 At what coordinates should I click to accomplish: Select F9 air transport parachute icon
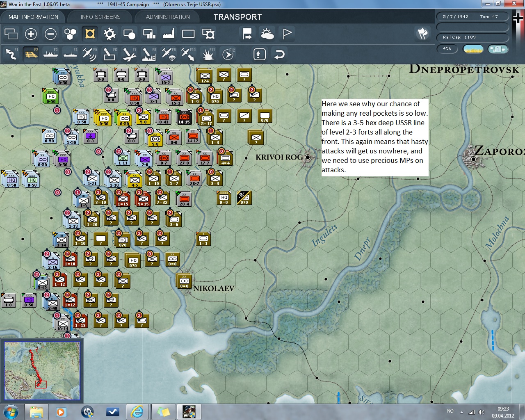click(x=168, y=54)
